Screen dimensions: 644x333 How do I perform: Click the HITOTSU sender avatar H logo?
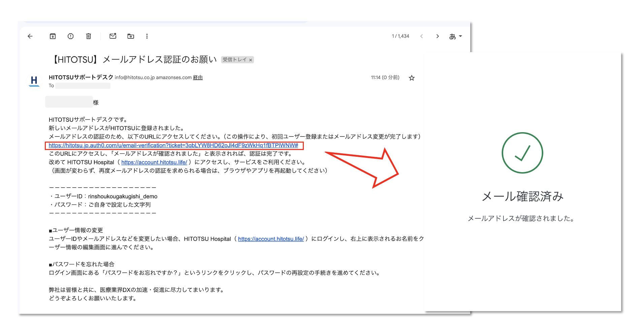click(34, 81)
